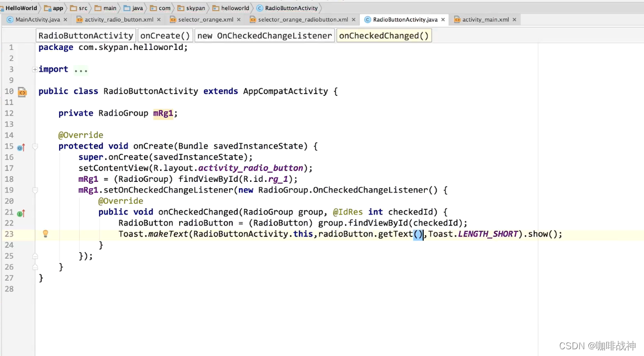Click the activity_radio_button.xml file icon
Screen dimensions: 644x356
tap(79, 20)
